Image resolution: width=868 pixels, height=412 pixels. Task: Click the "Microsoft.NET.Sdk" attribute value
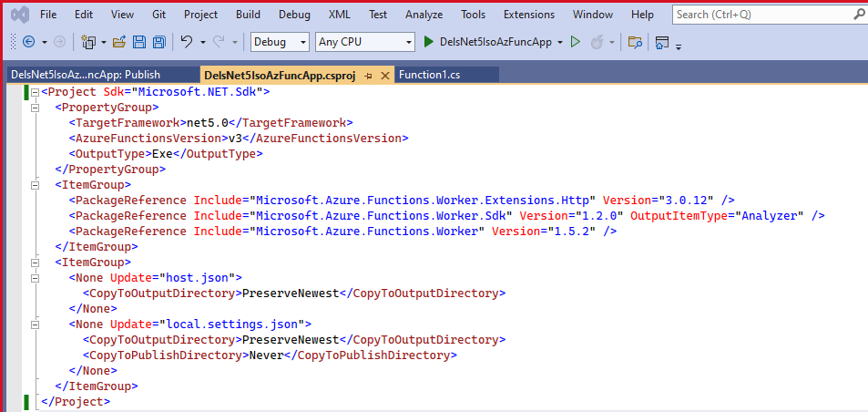click(197, 92)
